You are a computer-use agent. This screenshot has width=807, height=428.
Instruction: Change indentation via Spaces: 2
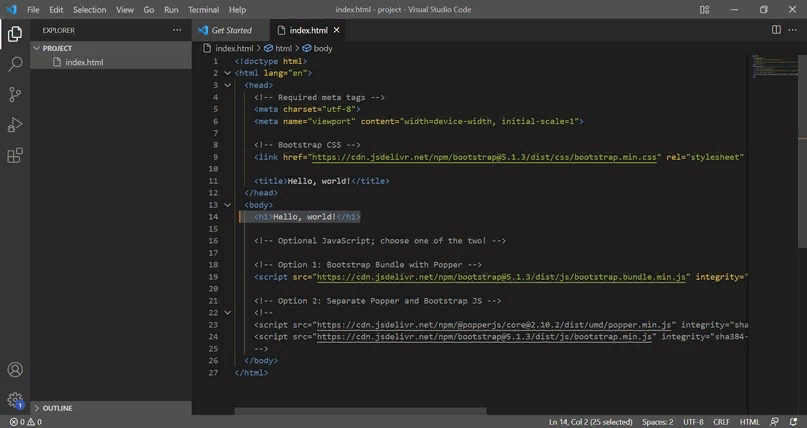(657, 422)
